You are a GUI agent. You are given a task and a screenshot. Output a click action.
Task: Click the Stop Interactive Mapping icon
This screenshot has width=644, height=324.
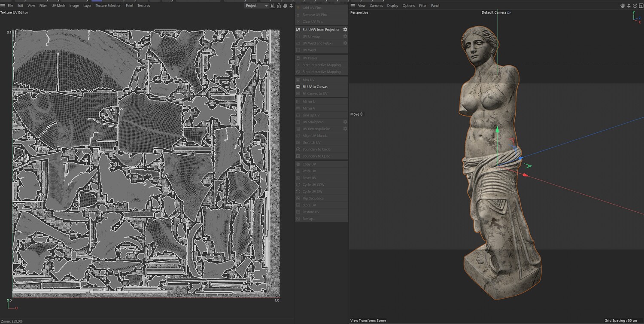pyautogui.click(x=298, y=72)
